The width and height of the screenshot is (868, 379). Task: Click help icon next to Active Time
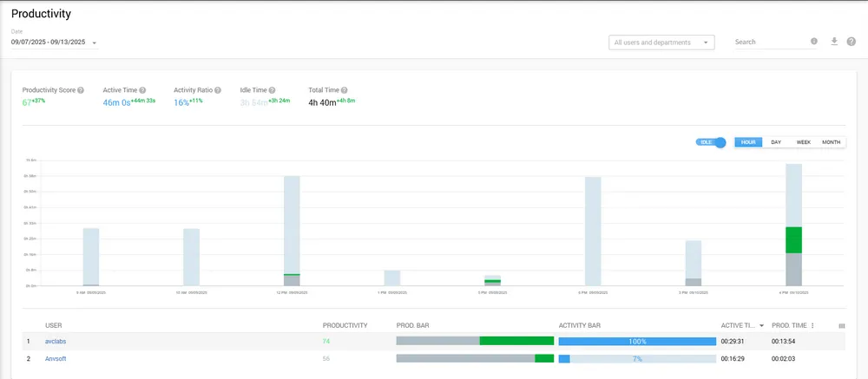point(142,90)
